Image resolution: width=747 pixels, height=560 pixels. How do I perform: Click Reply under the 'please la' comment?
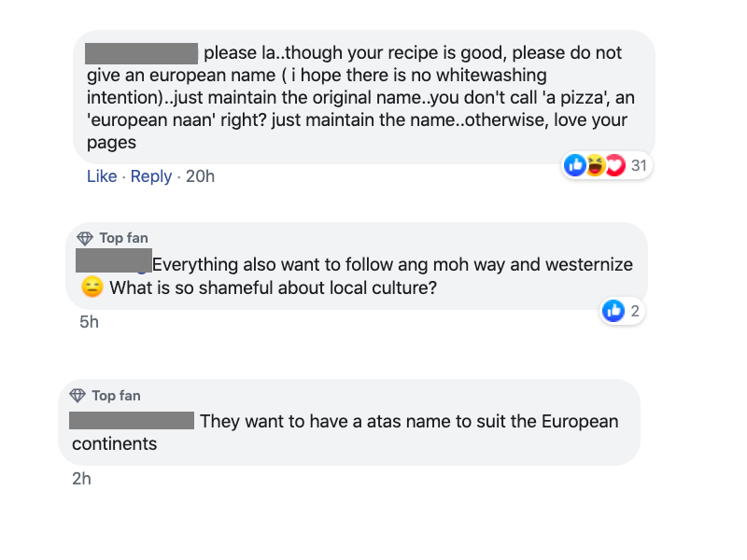(151, 176)
